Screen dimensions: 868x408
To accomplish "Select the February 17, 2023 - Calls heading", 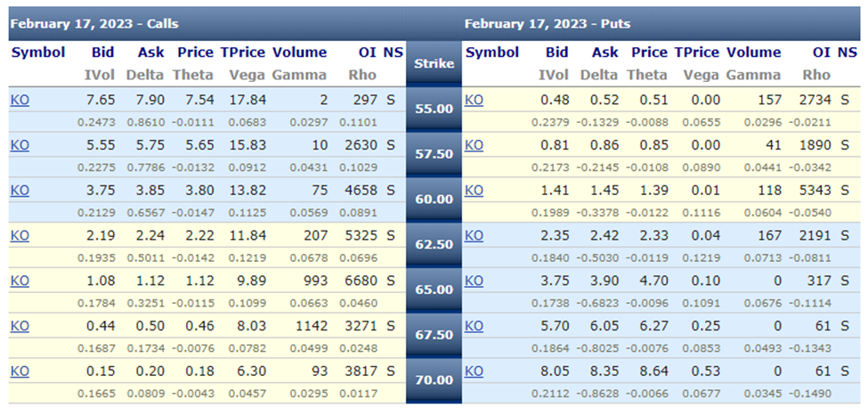I will [94, 24].
